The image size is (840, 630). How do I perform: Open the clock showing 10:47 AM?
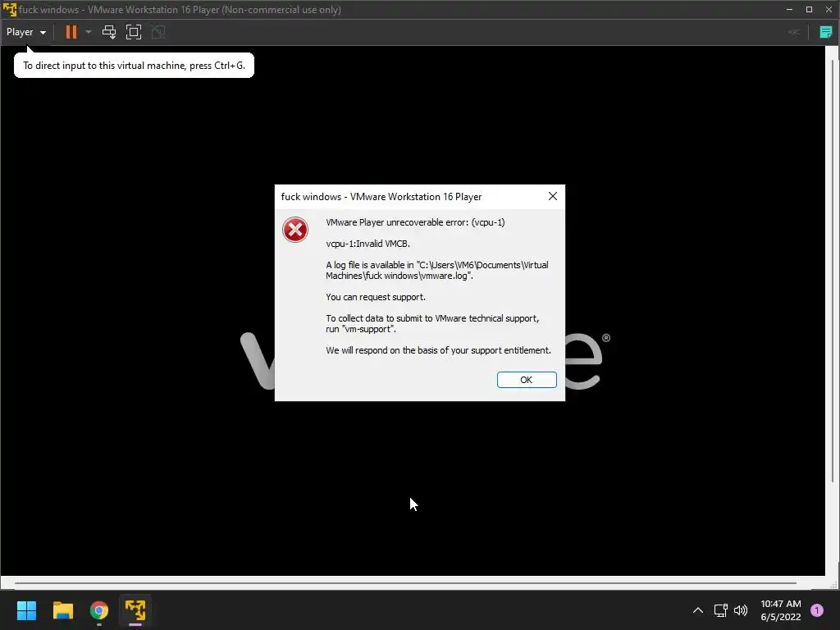click(781, 610)
